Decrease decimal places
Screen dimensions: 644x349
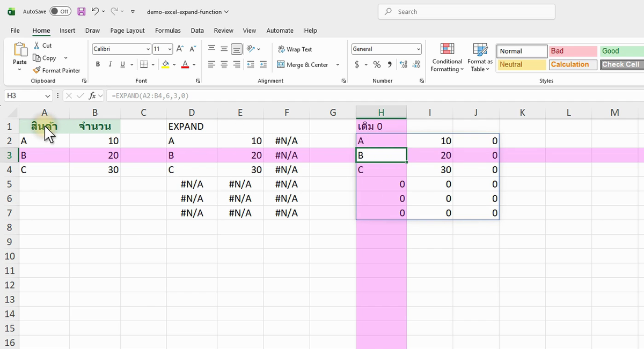(416, 64)
